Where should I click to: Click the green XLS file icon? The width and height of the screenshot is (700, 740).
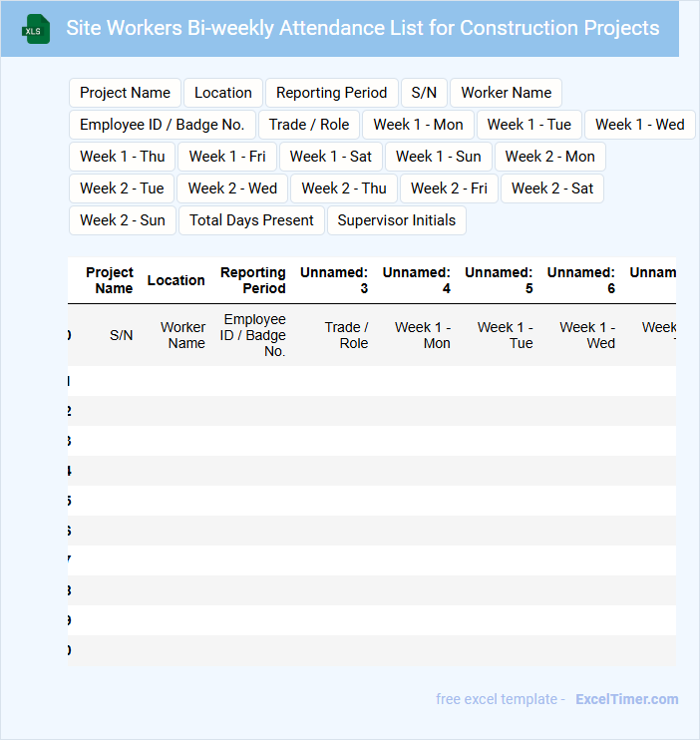[x=36, y=29]
